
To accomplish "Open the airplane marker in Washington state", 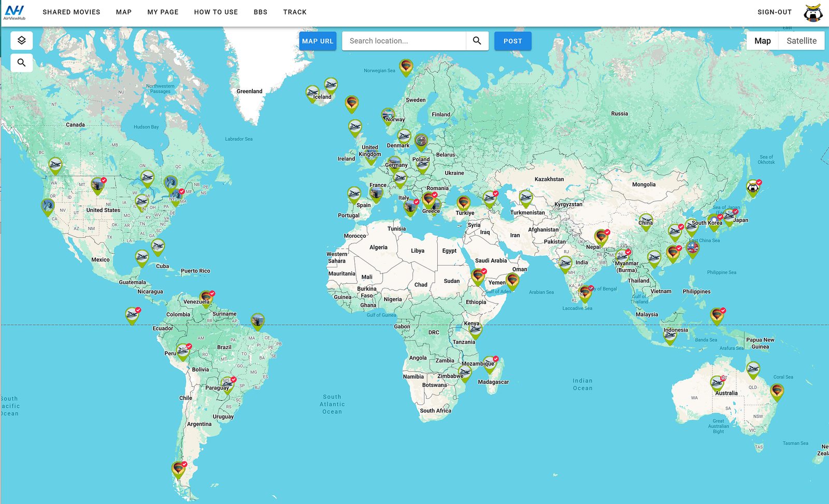I will pyautogui.click(x=55, y=166).
